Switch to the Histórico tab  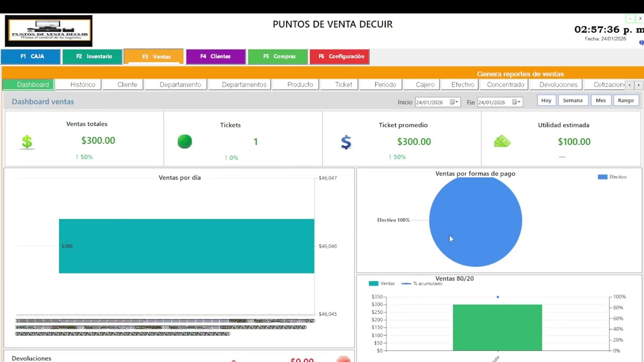click(x=78, y=84)
